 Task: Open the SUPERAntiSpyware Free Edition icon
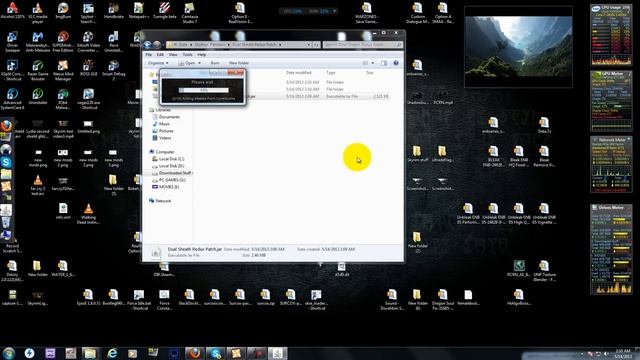point(63,41)
